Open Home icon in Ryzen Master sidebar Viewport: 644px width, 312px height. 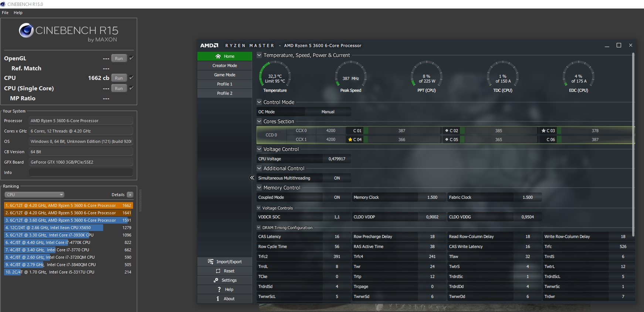pyautogui.click(x=218, y=56)
